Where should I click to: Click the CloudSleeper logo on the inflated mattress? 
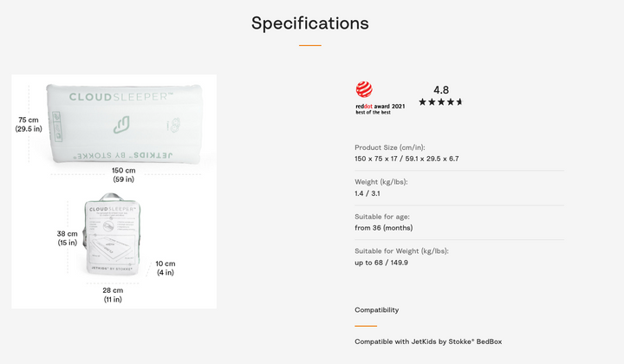coord(122,97)
